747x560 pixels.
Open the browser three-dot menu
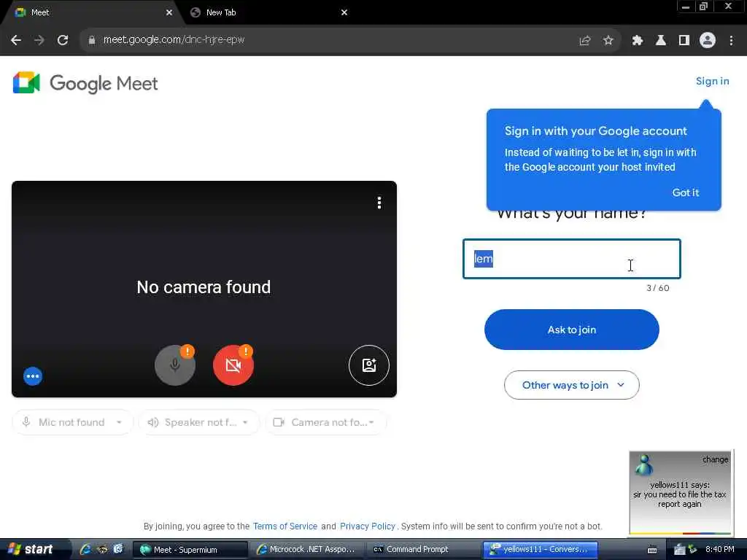(731, 41)
